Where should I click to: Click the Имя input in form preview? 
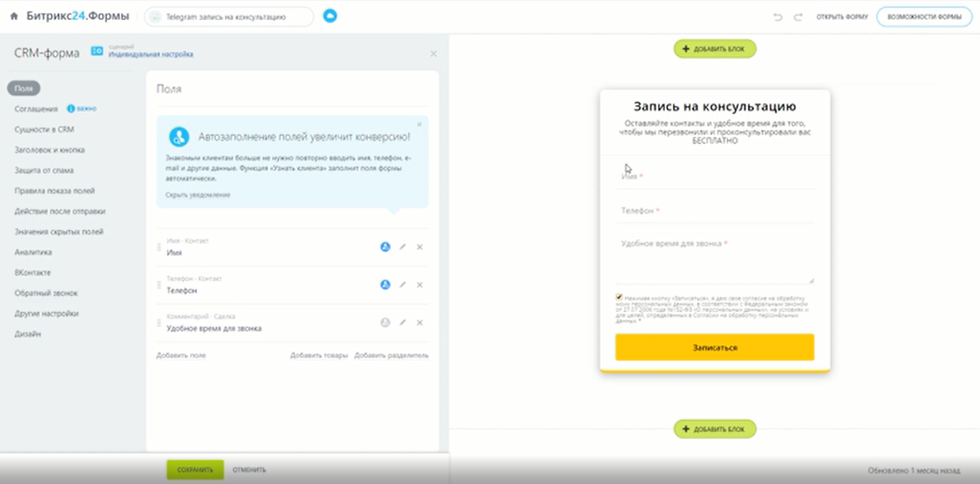tap(715, 176)
